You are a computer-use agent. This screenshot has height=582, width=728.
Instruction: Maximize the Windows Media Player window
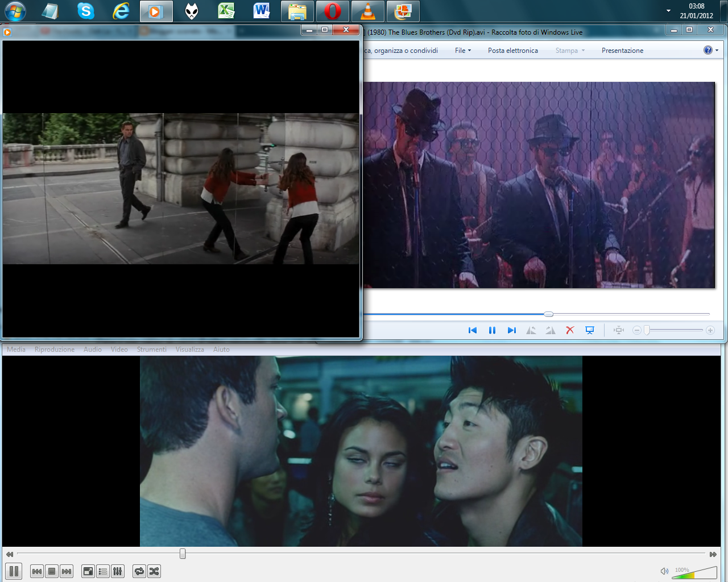(x=325, y=30)
